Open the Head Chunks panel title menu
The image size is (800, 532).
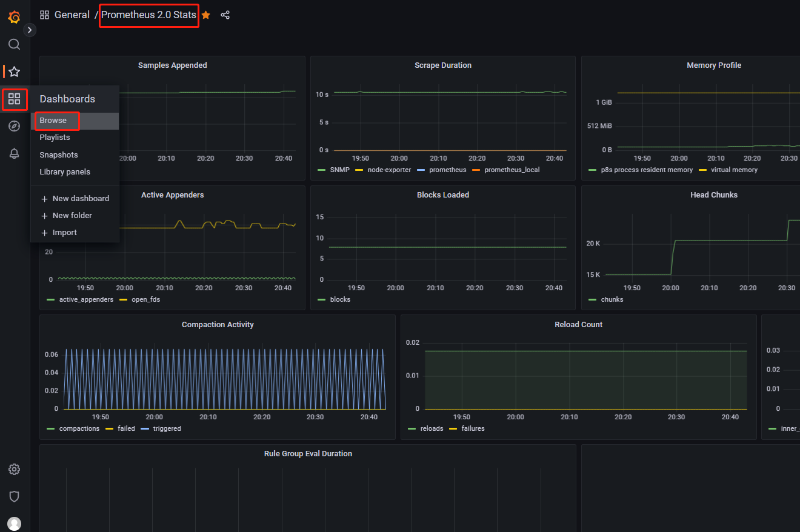point(714,195)
